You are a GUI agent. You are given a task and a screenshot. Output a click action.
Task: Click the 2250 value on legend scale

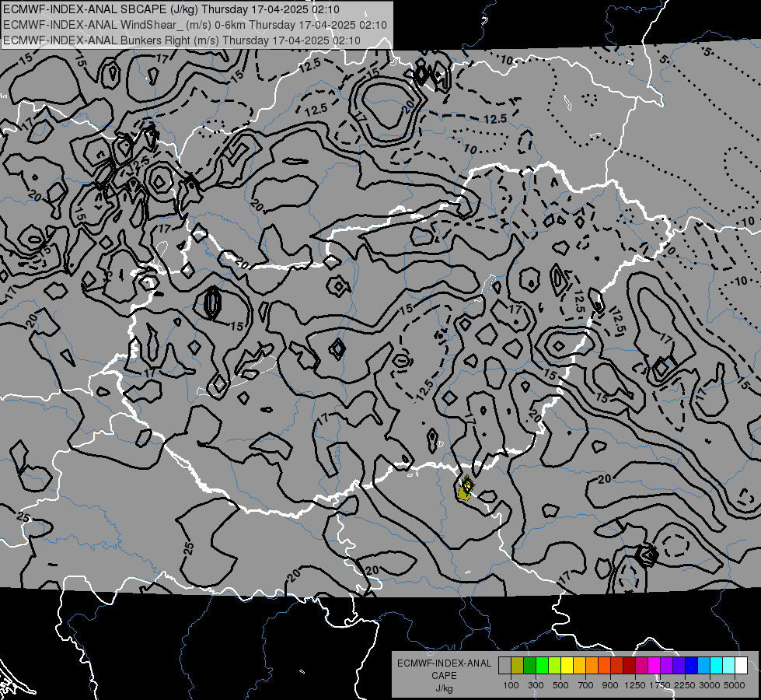click(x=685, y=685)
